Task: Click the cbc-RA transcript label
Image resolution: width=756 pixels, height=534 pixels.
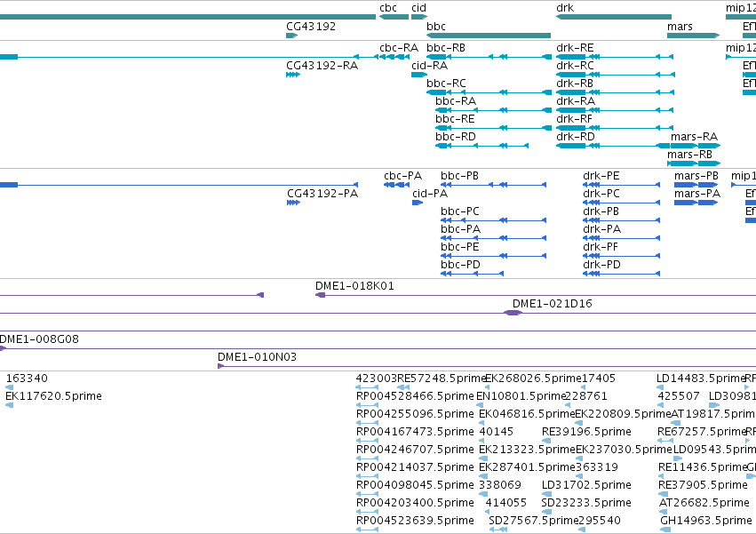Action: click(x=399, y=48)
